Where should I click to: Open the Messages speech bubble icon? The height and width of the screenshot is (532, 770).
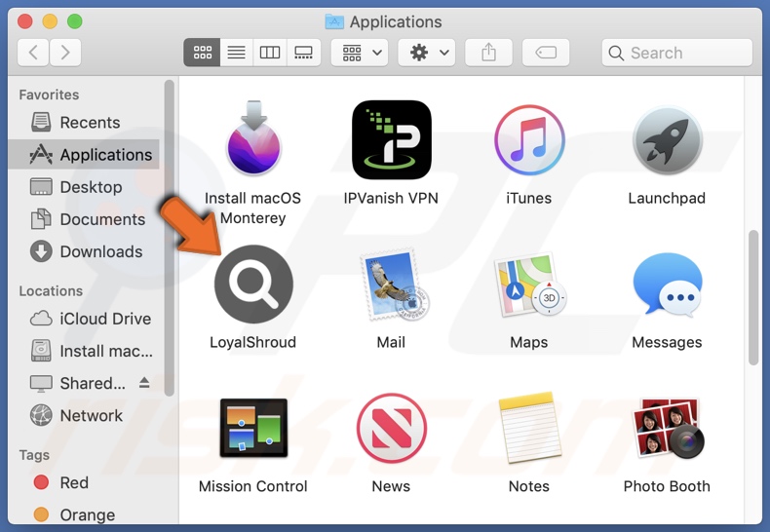[x=668, y=285]
